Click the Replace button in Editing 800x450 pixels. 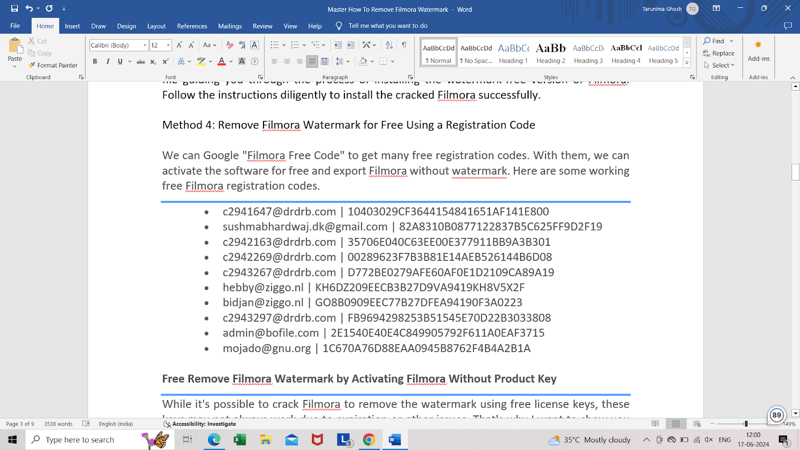click(719, 53)
